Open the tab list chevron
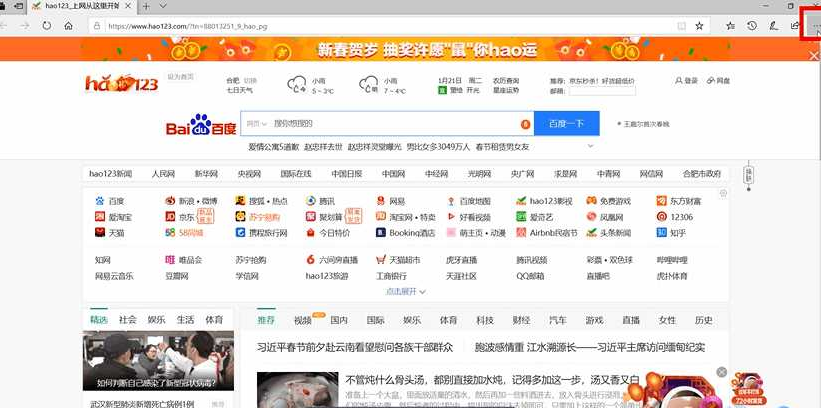The width and height of the screenshot is (821, 408). (x=163, y=6)
